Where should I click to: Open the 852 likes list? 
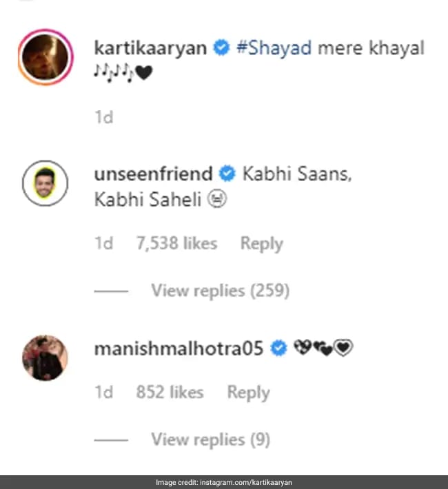tap(170, 393)
